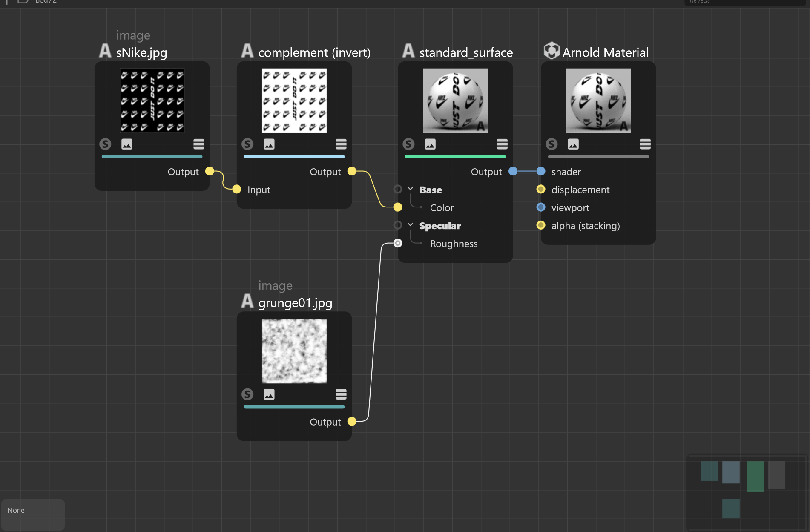The image size is (810, 532).
Task: Click the Base group input port circle
Action: tap(398, 189)
